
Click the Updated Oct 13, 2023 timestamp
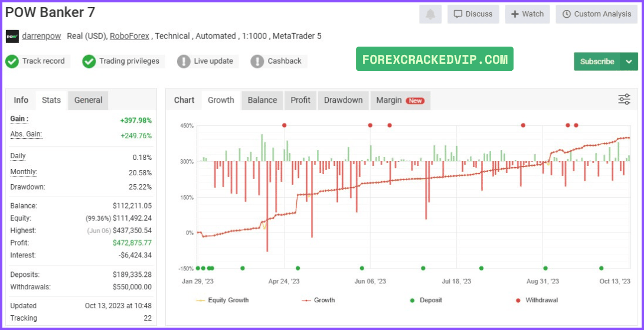(118, 306)
